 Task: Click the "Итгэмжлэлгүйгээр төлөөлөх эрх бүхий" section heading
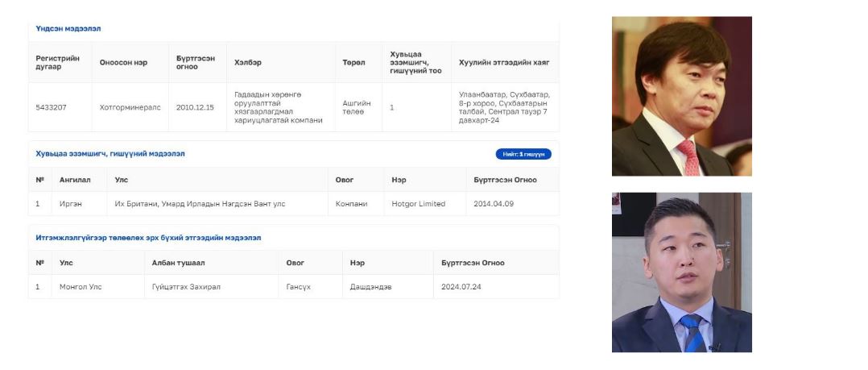(148, 238)
